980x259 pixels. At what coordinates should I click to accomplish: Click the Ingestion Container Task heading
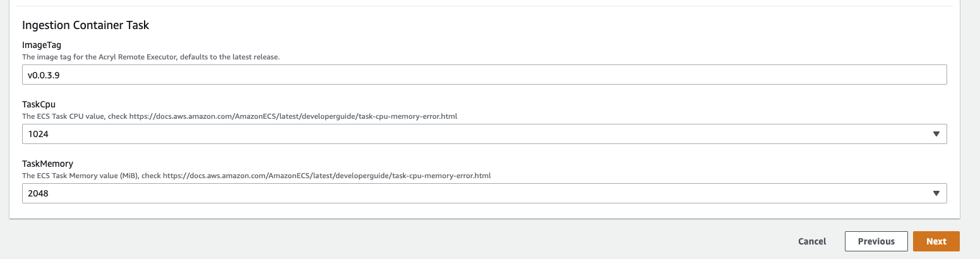85,25
